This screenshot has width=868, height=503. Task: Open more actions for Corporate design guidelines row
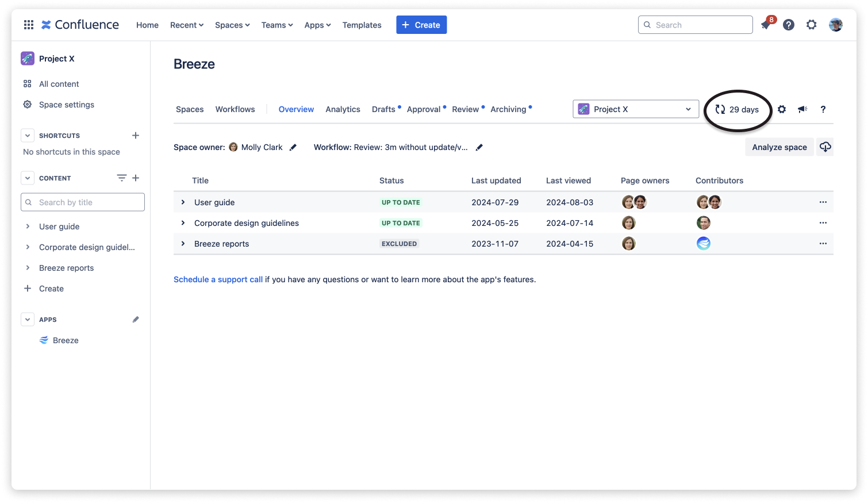[823, 223]
